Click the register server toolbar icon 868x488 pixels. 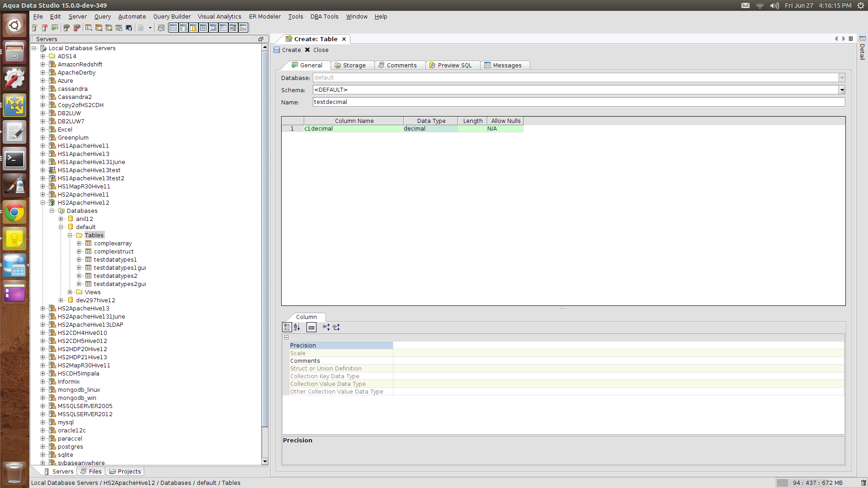[35, 28]
